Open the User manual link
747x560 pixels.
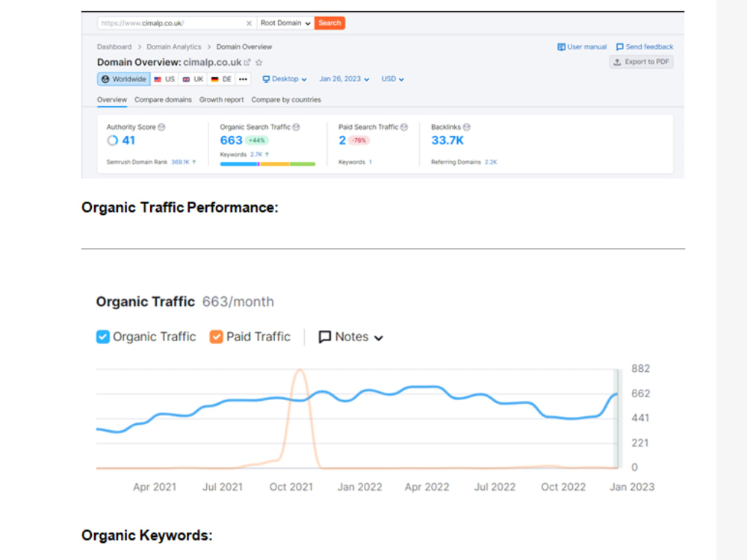coord(582,46)
